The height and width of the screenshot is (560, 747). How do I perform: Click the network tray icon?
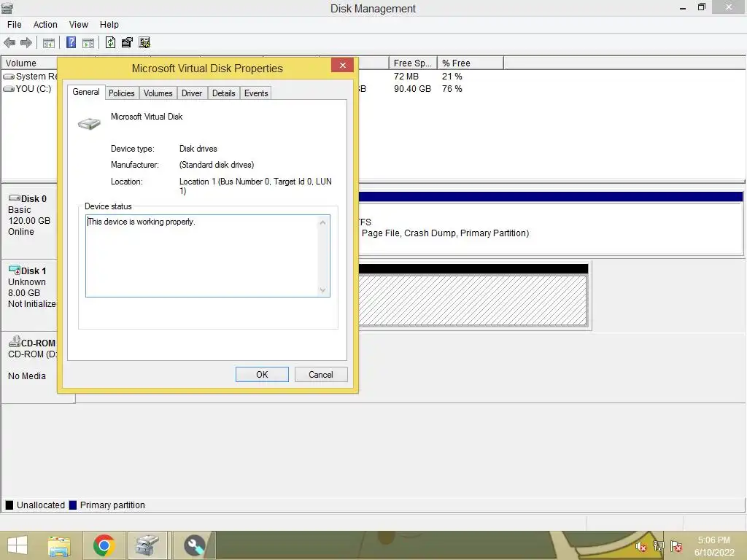click(659, 546)
